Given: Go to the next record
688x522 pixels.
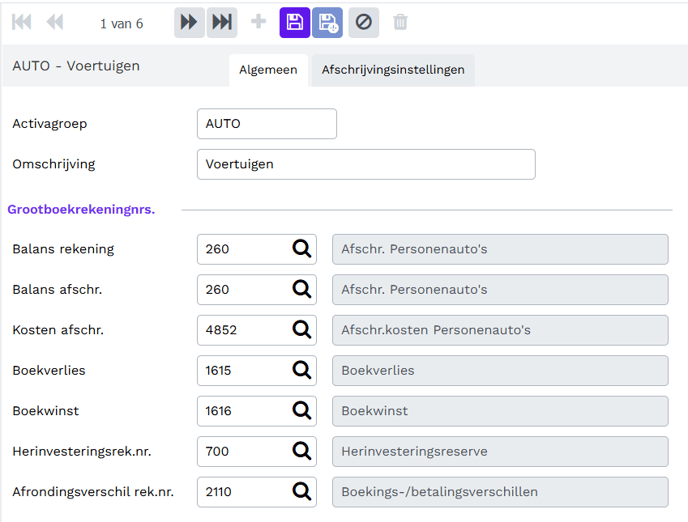Looking at the screenshot, I should (x=189, y=22).
